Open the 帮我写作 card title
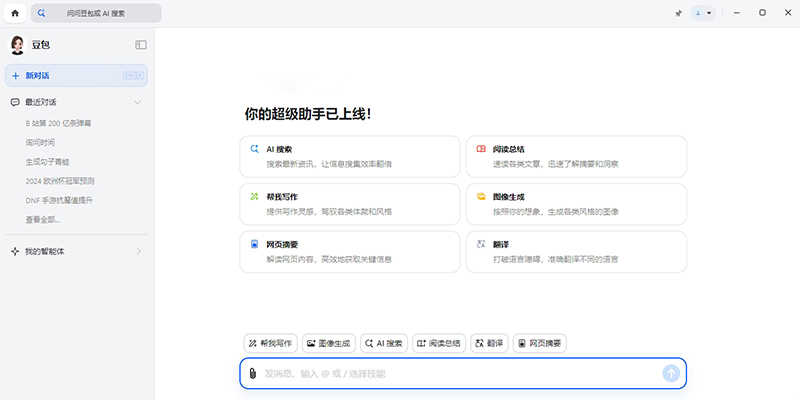800x400 pixels. click(282, 197)
